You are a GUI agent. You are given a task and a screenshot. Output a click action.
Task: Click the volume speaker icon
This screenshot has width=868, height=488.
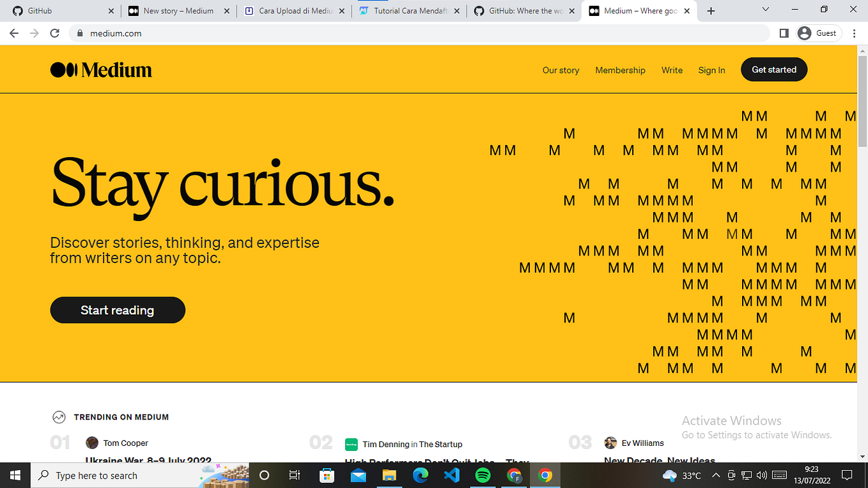tap(761, 475)
